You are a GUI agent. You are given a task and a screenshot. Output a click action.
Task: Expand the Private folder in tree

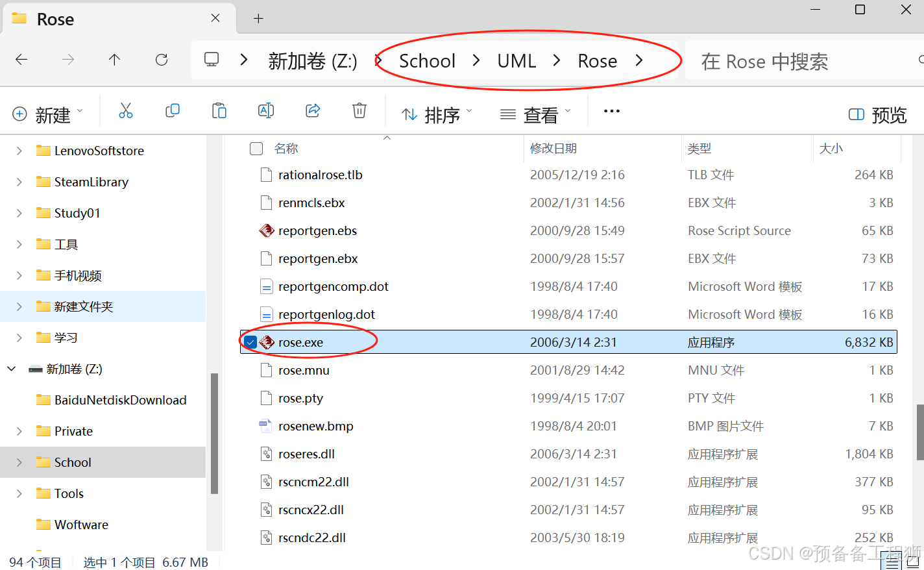(x=19, y=431)
